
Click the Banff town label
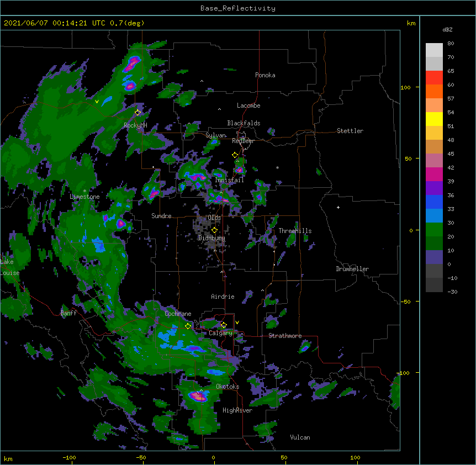click(68, 313)
